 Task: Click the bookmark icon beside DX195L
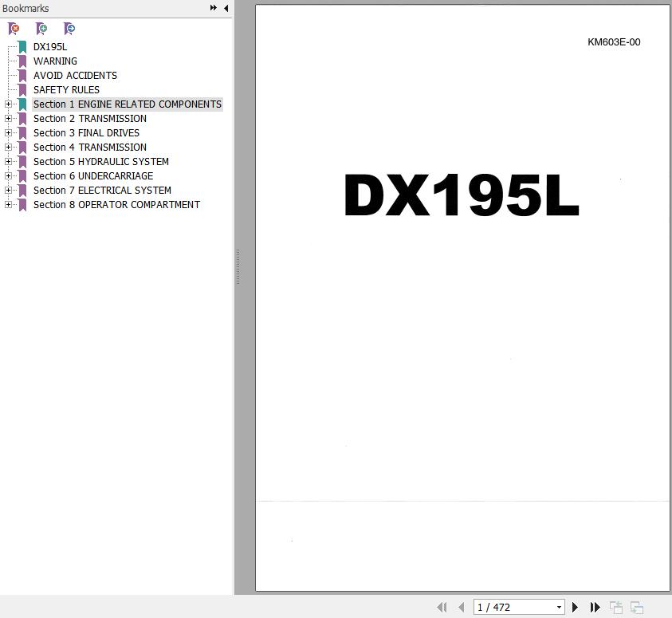click(x=22, y=47)
